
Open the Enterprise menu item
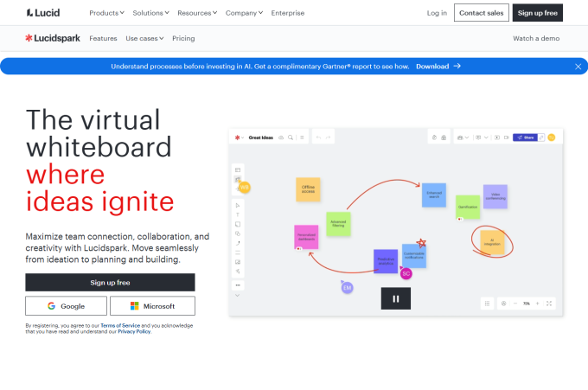(x=288, y=13)
